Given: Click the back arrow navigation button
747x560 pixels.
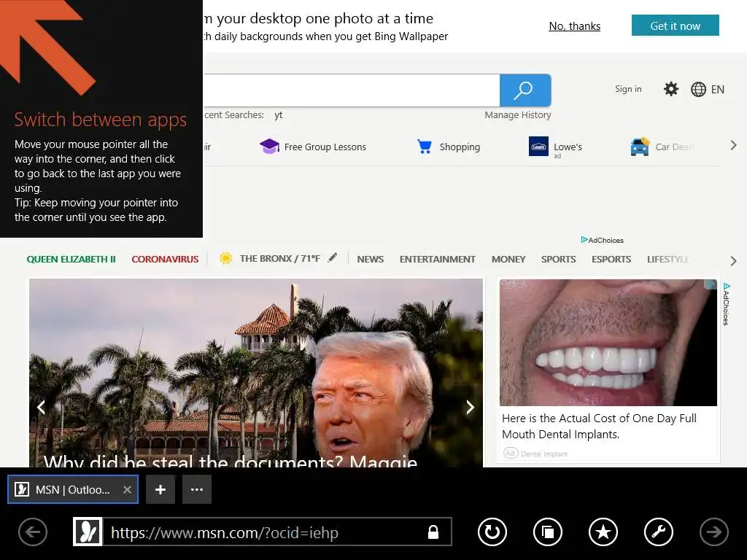Looking at the screenshot, I should (33, 532).
